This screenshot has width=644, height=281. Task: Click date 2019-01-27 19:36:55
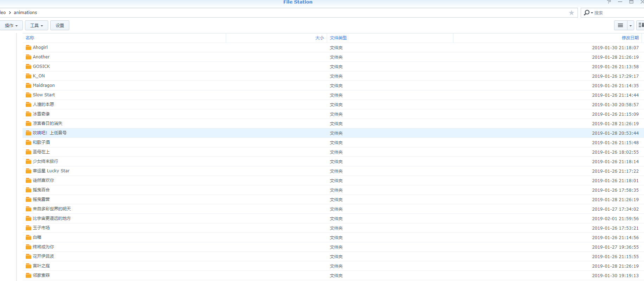coord(615,247)
